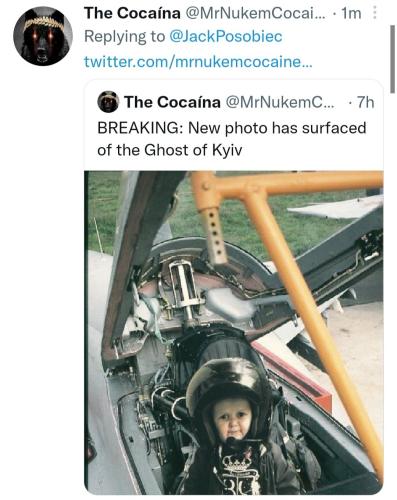Click the 'Replying to' label
The height and width of the screenshot is (500, 397).
tap(125, 36)
